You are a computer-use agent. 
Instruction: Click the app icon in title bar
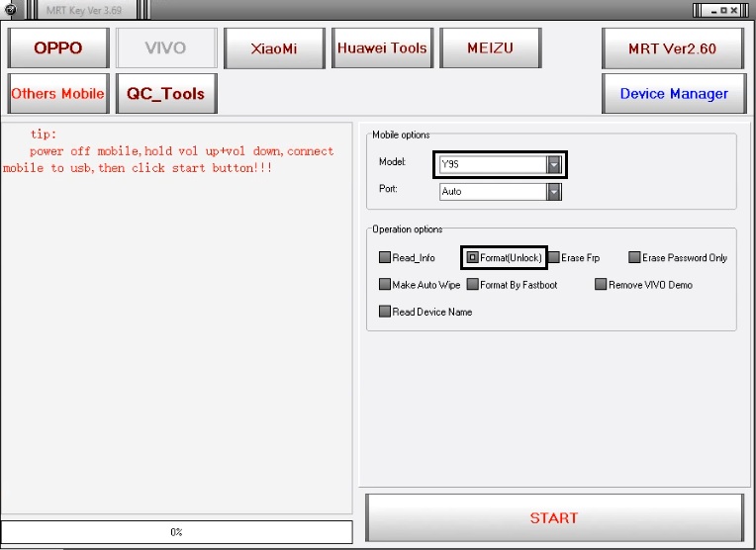pos(10,10)
